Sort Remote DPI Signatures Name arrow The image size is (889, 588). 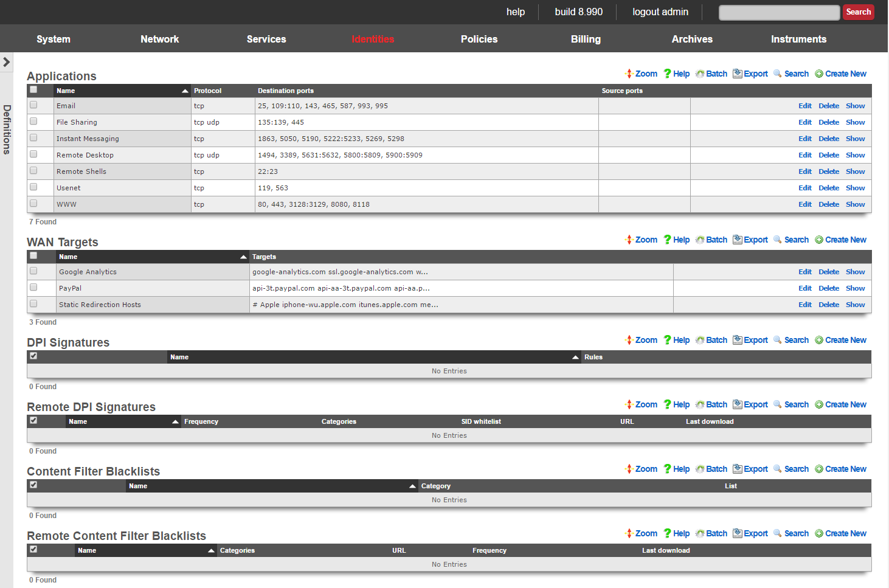point(175,422)
